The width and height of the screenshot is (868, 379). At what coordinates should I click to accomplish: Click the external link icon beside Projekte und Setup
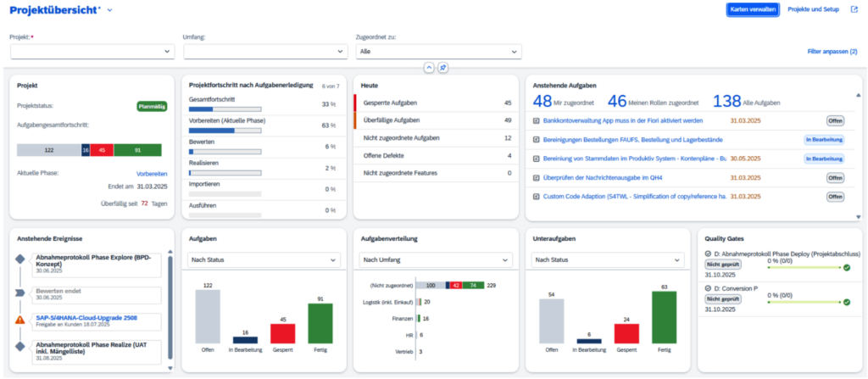tap(854, 9)
